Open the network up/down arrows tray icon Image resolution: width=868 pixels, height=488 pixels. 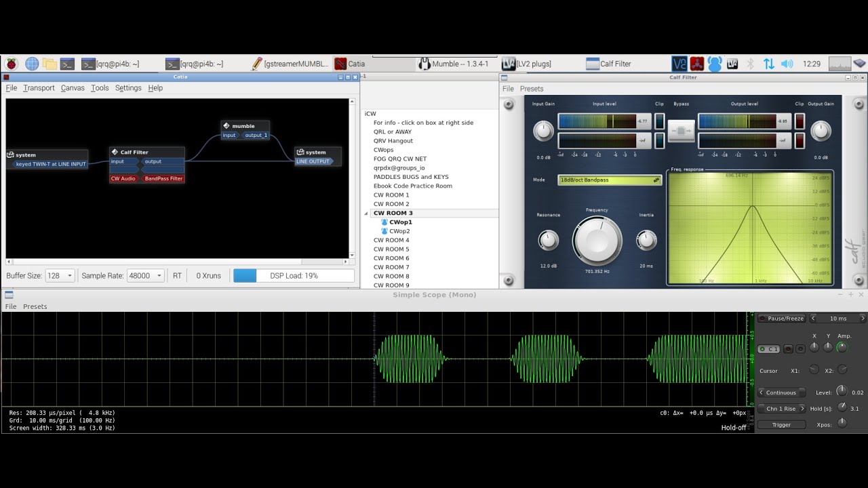768,64
